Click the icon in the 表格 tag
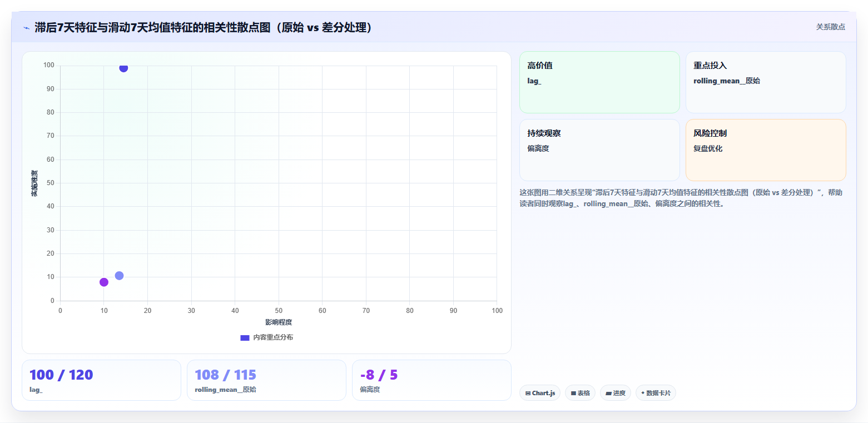This screenshot has height=423, width=868. 573,393
